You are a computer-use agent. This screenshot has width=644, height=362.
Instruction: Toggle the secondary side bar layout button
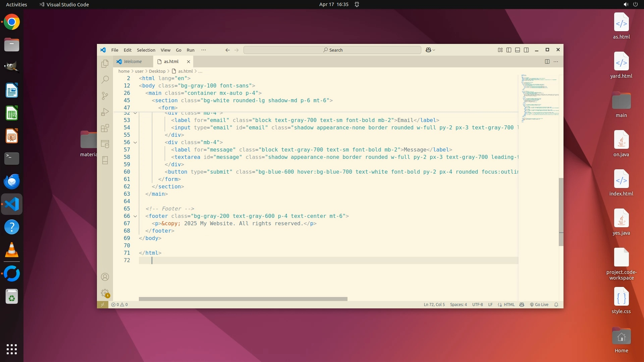tap(526, 50)
